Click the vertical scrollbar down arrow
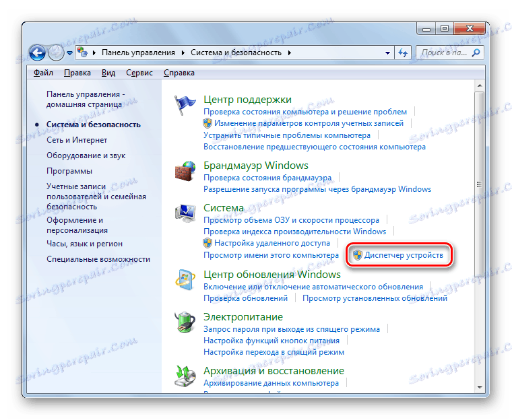 [480, 388]
